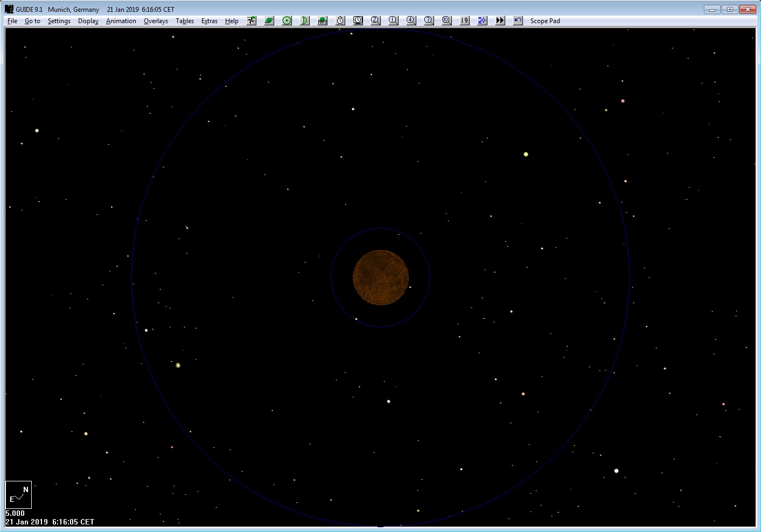Image resolution: width=761 pixels, height=532 pixels.
Task: Click the GUIDE 9.1 title bar icon
Action: pos(9,9)
